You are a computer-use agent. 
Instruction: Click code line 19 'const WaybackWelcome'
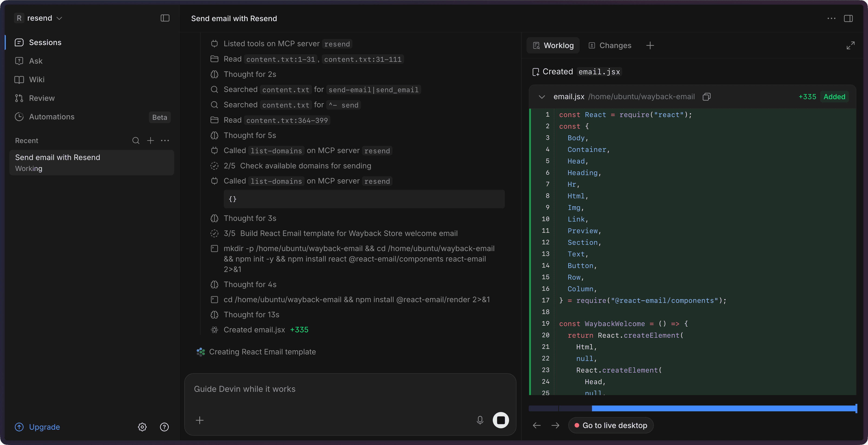(x=623, y=324)
